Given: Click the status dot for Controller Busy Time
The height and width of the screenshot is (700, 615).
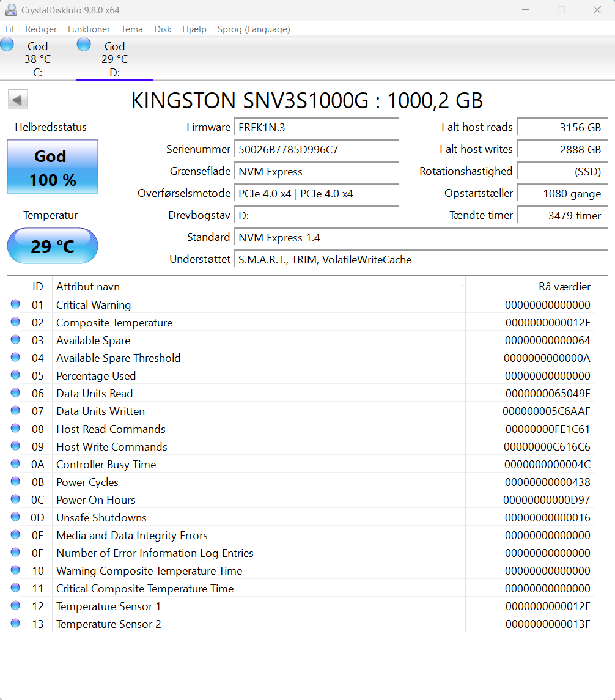Looking at the screenshot, I should [x=15, y=464].
